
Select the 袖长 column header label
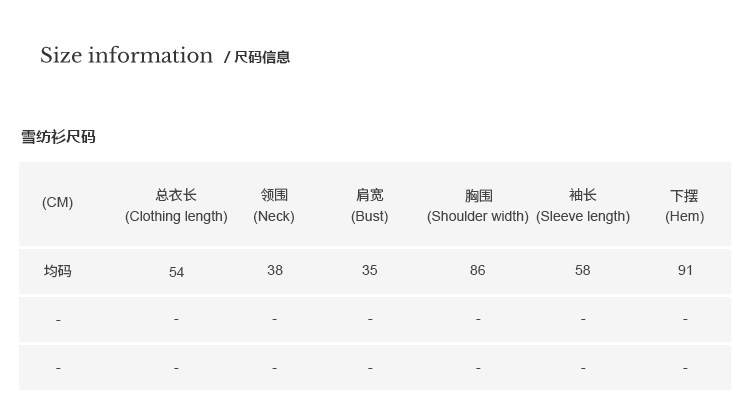coord(583,195)
